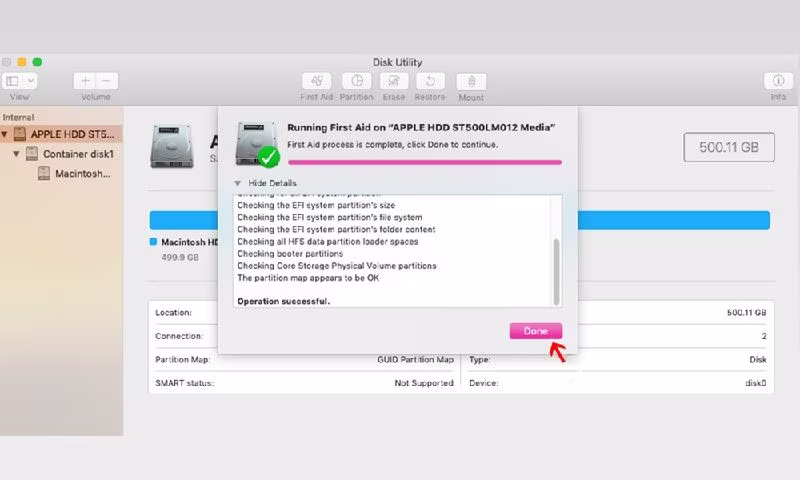The width and height of the screenshot is (800, 480).
Task: Click the Macintosh HD blue legend square
Action: click(x=153, y=242)
